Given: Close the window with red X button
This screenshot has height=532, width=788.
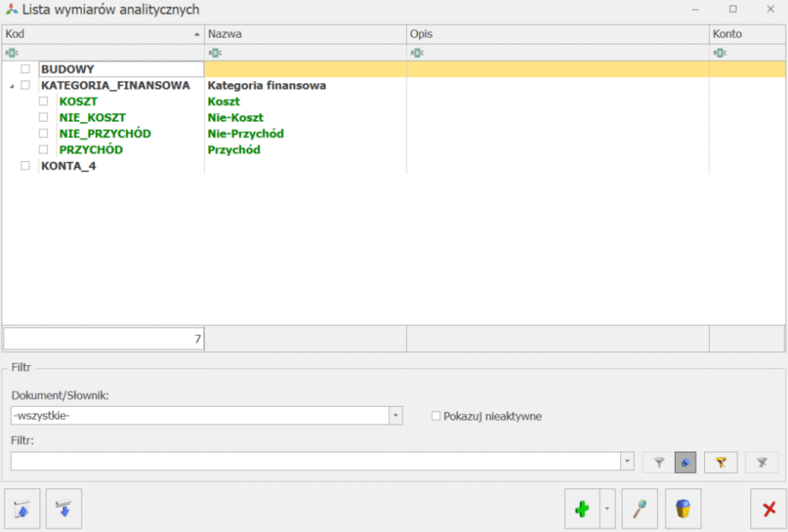Looking at the screenshot, I should [768, 509].
